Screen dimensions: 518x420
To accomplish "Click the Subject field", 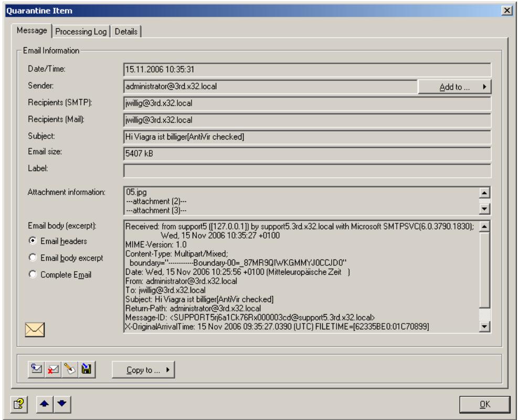I will tap(307, 137).
